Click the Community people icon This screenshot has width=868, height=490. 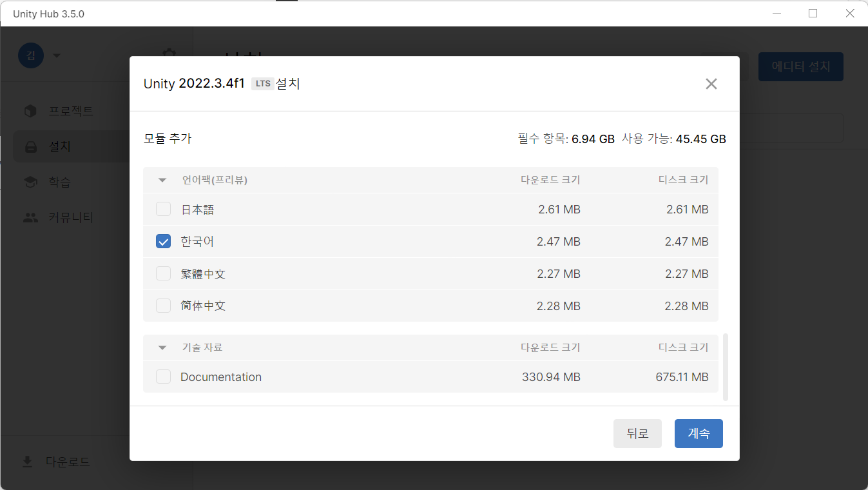tap(30, 217)
